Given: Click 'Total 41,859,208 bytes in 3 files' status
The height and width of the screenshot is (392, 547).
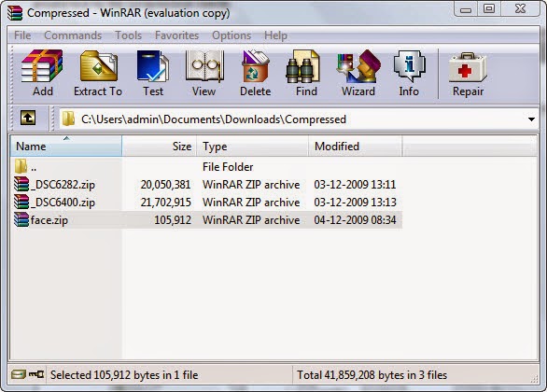Looking at the screenshot, I should click(x=372, y=375).
